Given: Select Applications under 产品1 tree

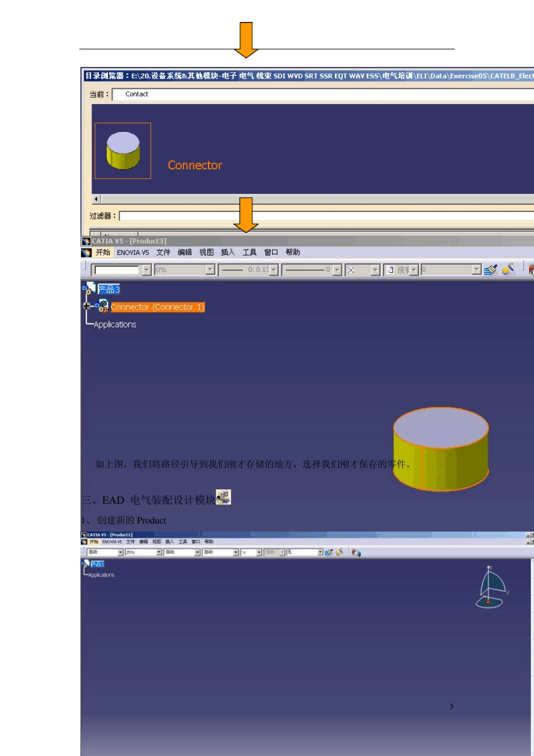Looking at the screenshot, I should pyautogui.click(x=101, y=575).
